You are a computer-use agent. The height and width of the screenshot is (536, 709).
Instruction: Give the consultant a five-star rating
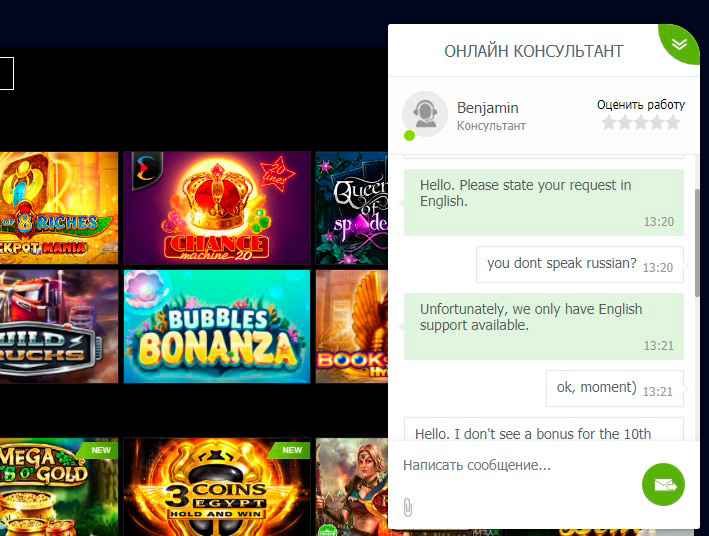pos(673,122)
